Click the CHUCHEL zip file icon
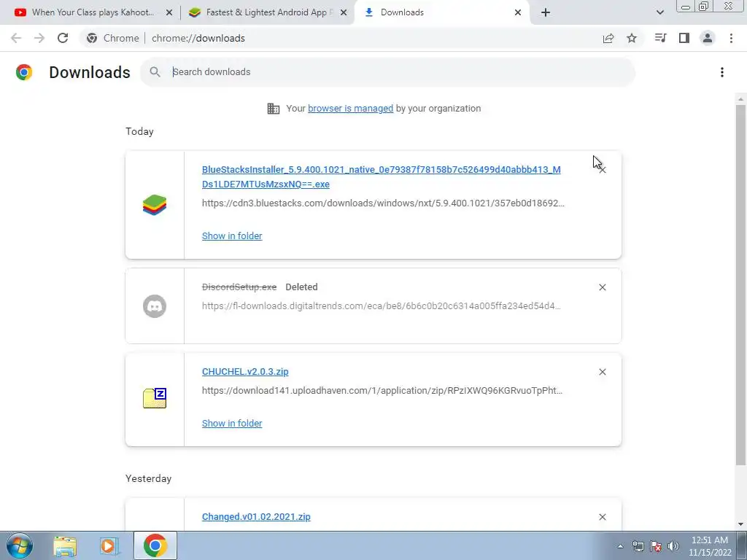 (155, 398)
